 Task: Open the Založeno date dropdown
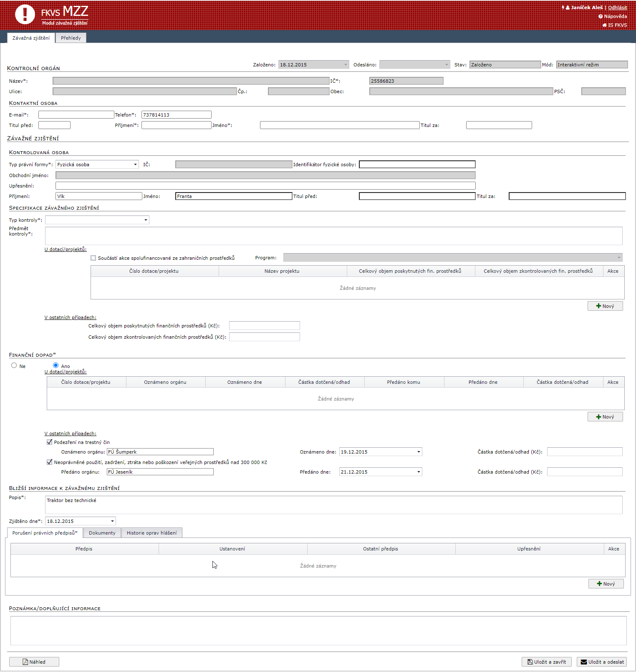[x=346, y=65]
